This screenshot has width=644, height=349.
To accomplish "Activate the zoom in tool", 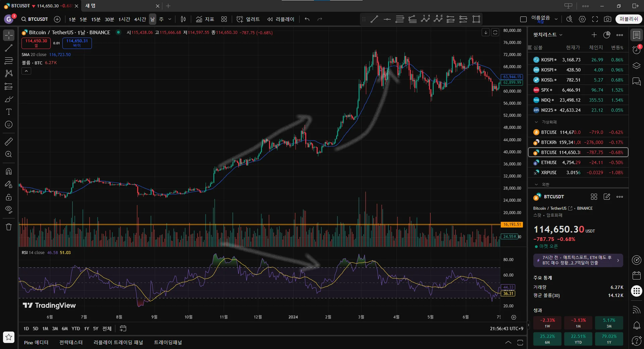I will point(9,154).
